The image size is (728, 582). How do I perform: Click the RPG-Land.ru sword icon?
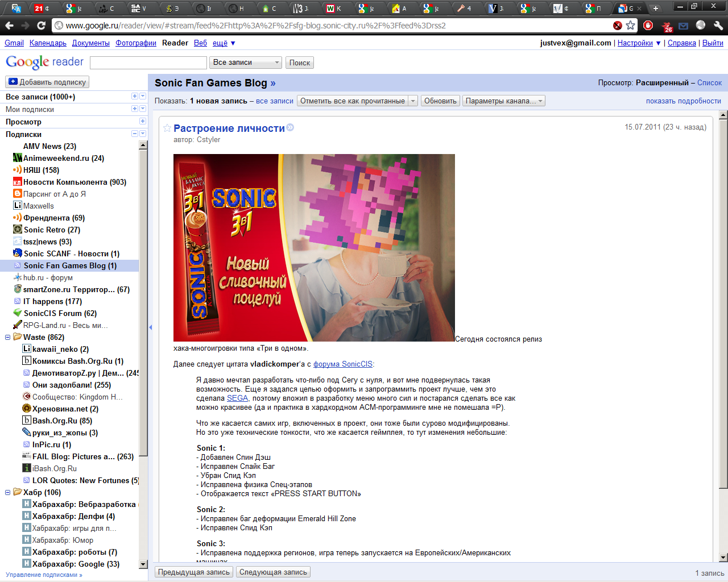click(x=18, y=325)
